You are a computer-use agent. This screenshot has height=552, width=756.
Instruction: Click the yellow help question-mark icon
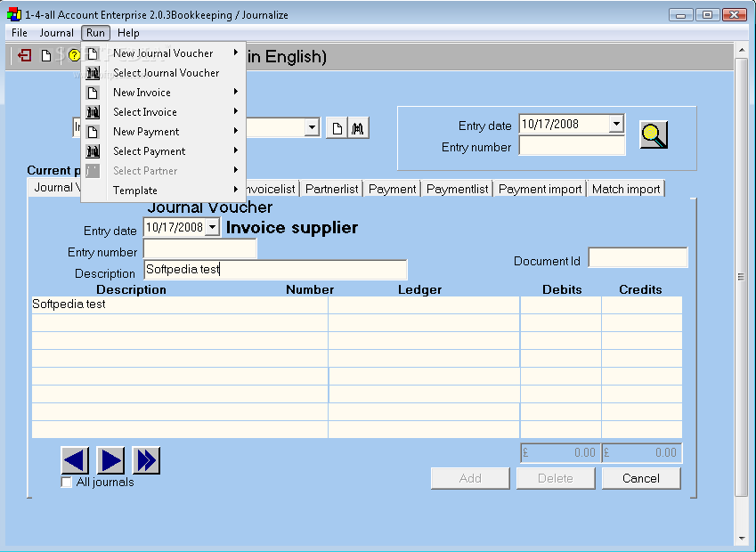click(x=74, y=55)
